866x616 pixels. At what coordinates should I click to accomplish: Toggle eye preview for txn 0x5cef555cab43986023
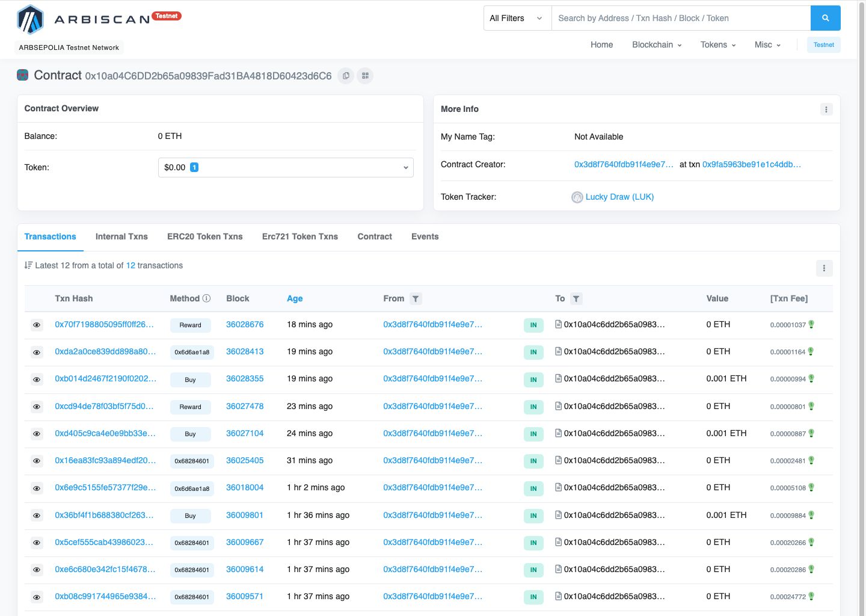pyautogui.click(x=37, y=543)
